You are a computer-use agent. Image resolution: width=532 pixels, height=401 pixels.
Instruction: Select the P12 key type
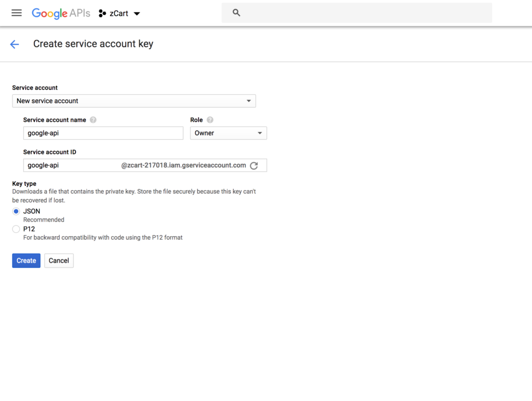point(16,229)
